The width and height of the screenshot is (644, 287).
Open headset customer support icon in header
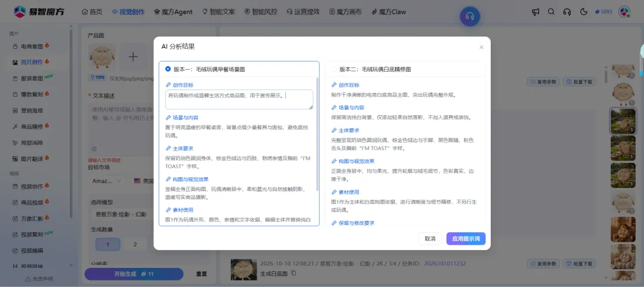point(567,12)
